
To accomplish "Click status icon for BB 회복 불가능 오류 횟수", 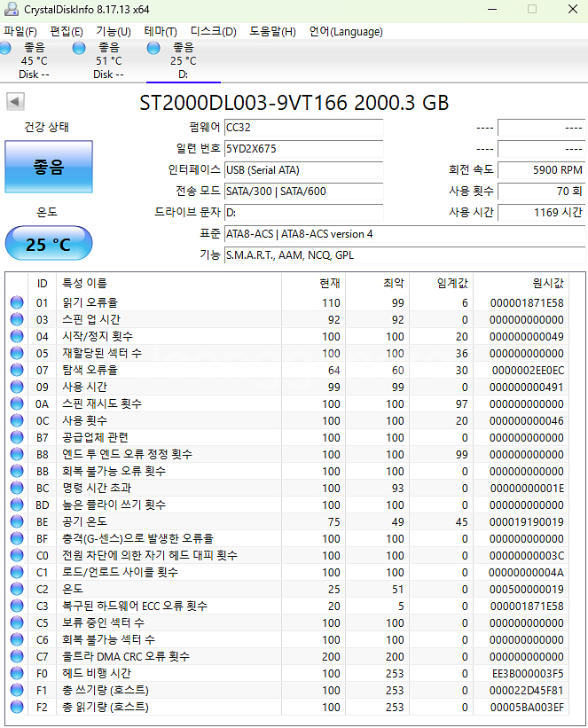I will click(17, 471).
